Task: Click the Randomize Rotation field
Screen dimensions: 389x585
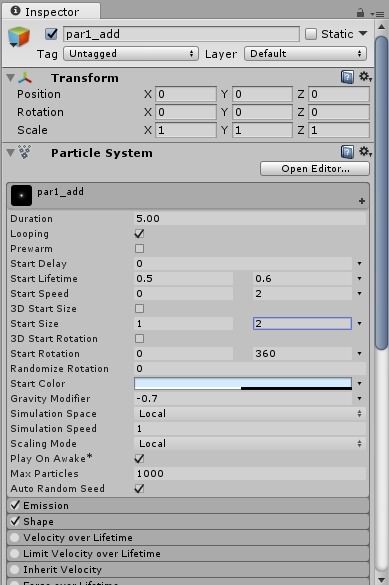Action: click(x=250, y=368)
